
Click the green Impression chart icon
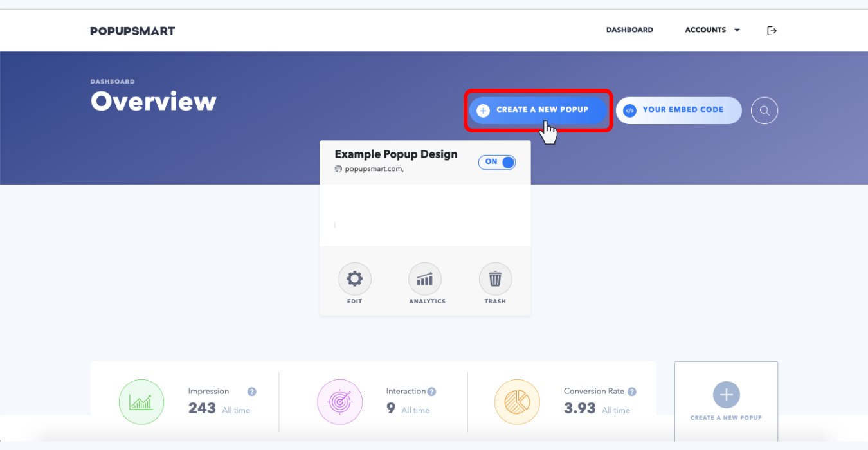tap(141, 402)
